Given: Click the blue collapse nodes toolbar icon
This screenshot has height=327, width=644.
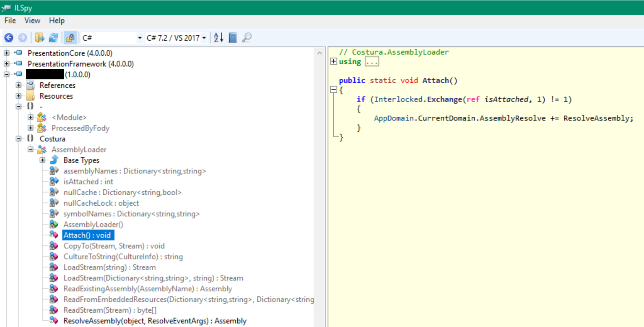Looking at the screenshot, I should (x=233, y=38).
